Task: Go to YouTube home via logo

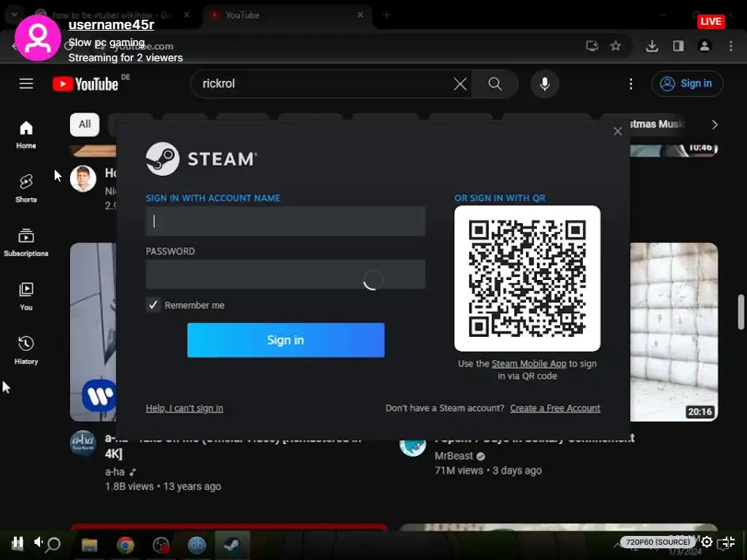Action: pos(85,84)
